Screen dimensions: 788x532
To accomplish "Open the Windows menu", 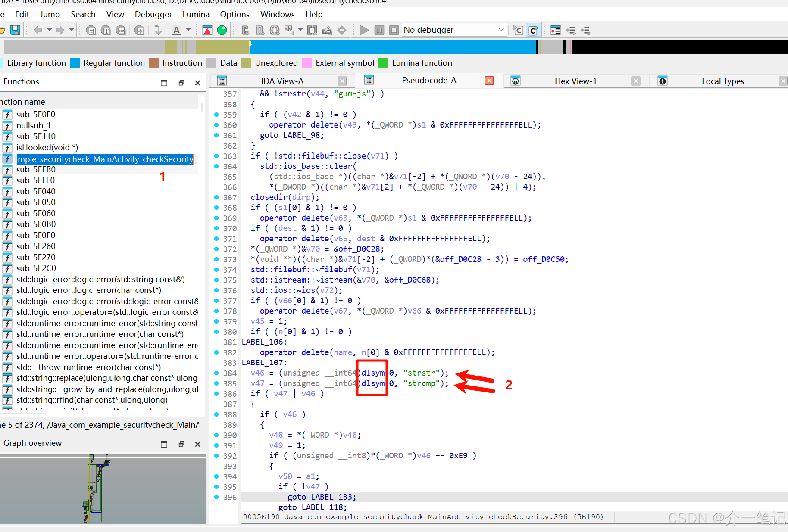I will [278, 14].
